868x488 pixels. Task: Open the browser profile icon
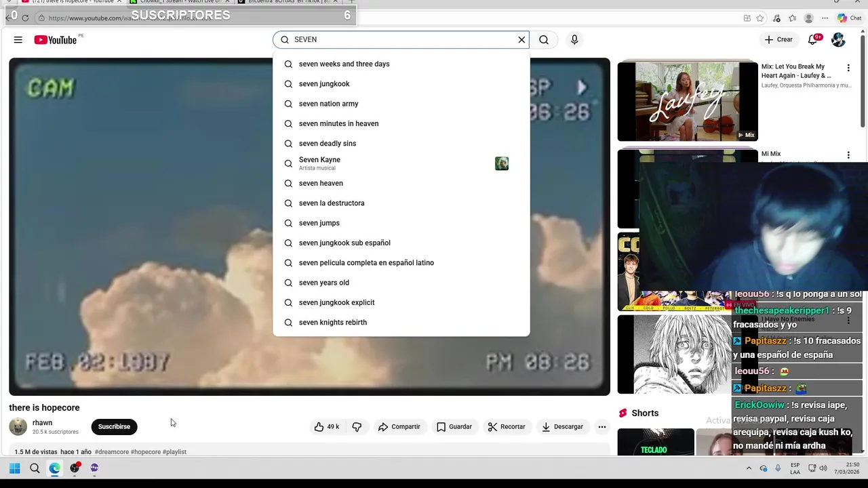(808, 18)
